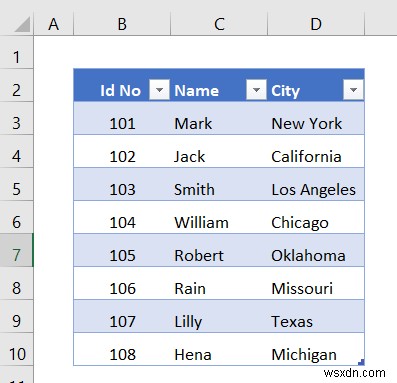Select the Lilly name cell
The width and height of the screenshot is (397, 383).
click(x=219, y=316)
